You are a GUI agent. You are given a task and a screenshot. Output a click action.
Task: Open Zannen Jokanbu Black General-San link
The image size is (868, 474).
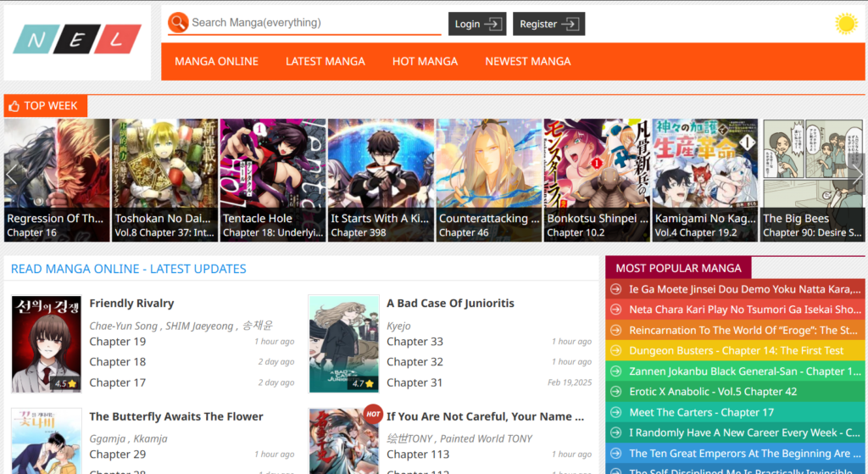744,371
